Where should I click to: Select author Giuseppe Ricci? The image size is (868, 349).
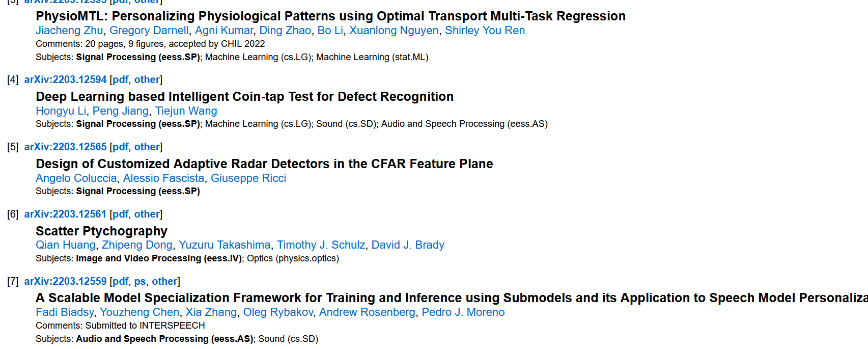click(248, 178)
